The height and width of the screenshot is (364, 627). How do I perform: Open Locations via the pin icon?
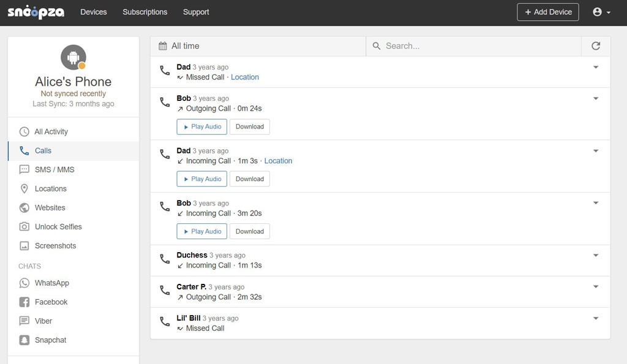24,189
